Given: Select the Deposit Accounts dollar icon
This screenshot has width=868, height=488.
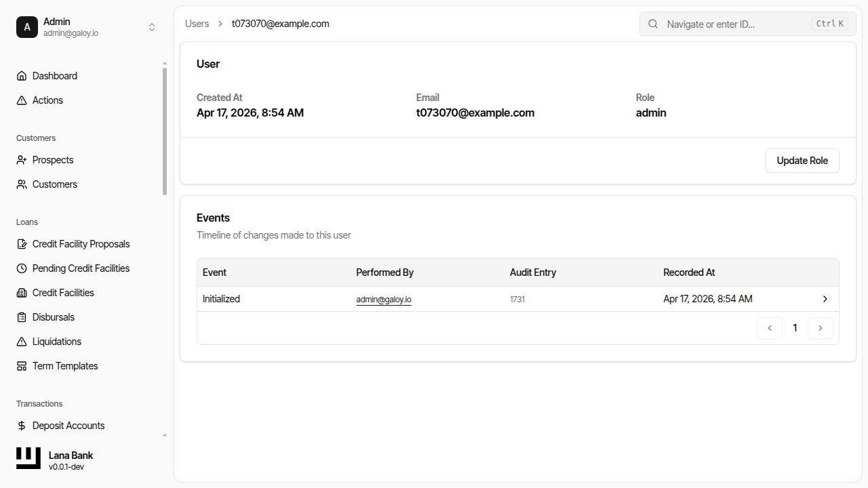Looking at the screenshot, I should click(21, 425).
